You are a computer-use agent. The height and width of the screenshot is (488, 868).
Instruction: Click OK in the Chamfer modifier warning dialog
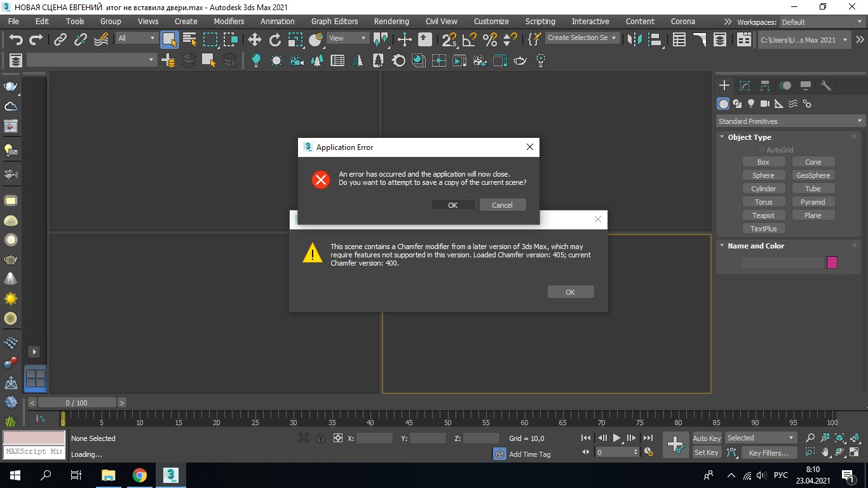[571, 292]
